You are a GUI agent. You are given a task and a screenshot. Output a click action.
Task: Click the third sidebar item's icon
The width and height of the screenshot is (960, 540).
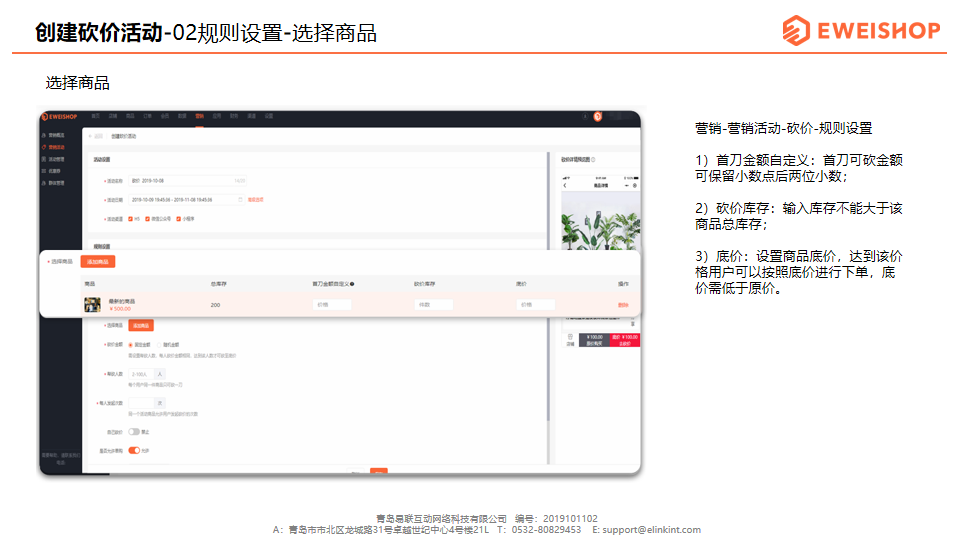pyautogui.click(x=44, y=159)
